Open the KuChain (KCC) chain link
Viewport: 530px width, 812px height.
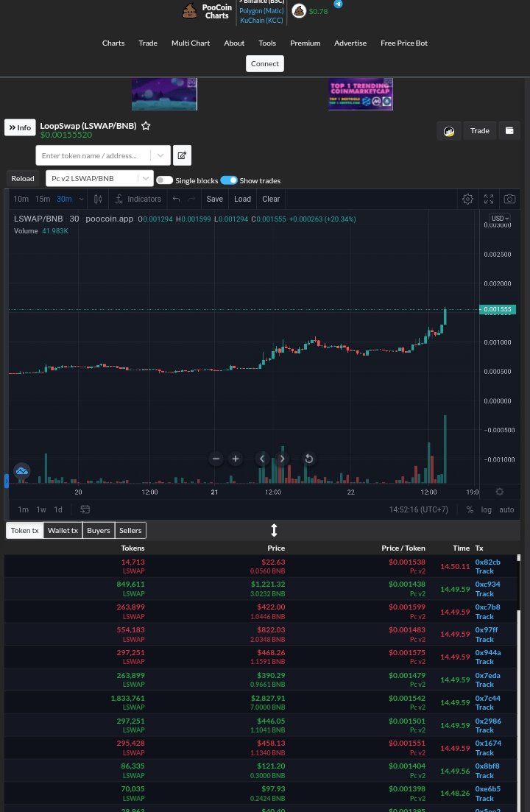261,20
